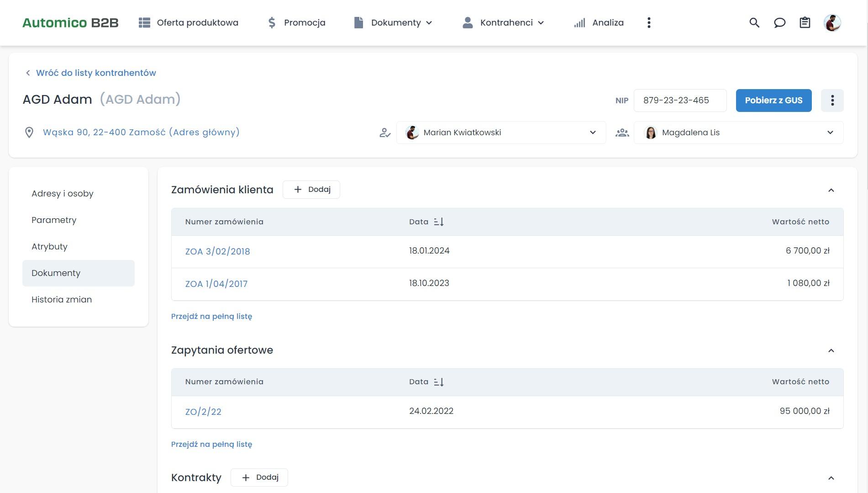Image resolution: width=868 pixels, height=493 pixels.
Task: Open the chat messages bubble icon
Action: [779, 23]
